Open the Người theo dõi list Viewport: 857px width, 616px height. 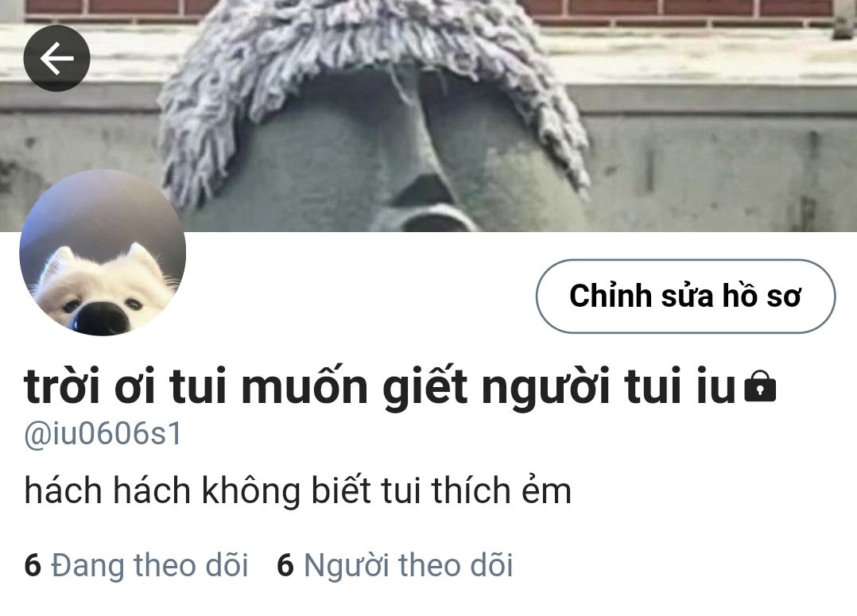click(395, 565)
